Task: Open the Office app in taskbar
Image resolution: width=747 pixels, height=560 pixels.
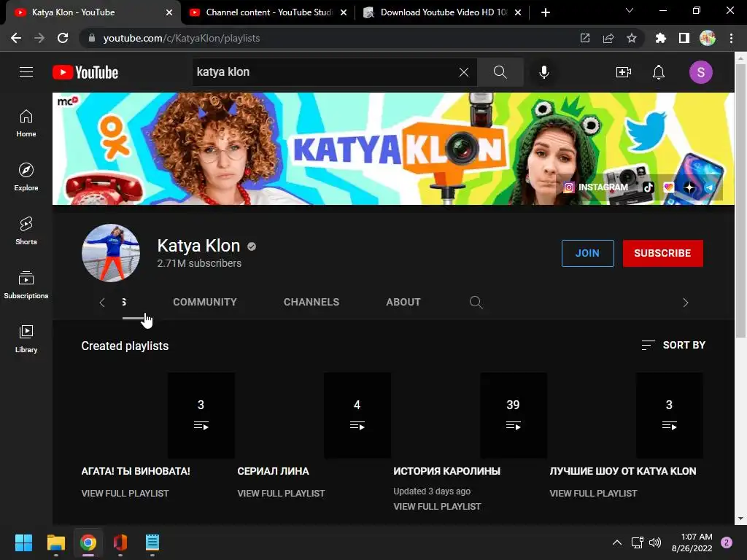Action: click(120, 542)
